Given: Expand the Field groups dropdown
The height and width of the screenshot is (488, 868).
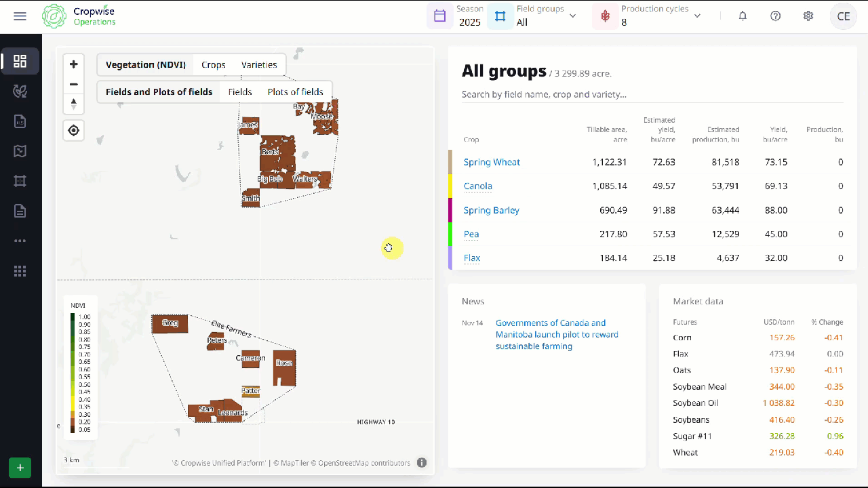Looking at the screenshot, I should (572, 16).
